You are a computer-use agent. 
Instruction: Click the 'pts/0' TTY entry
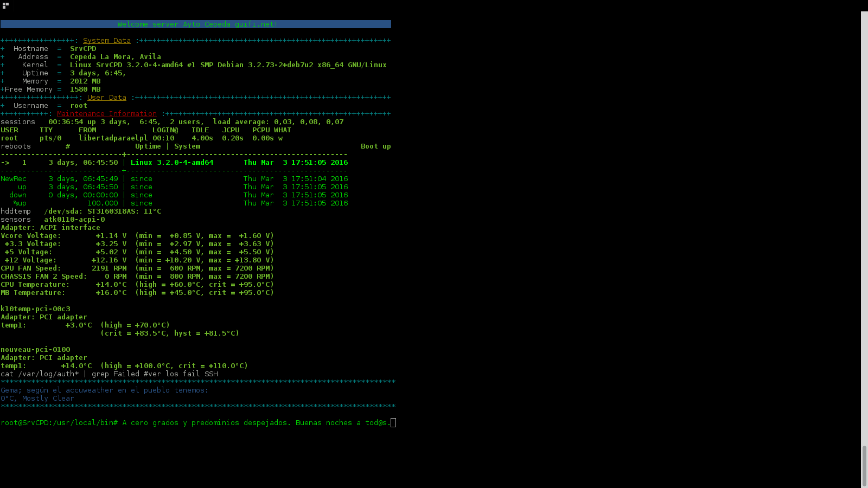tap(50, 138)
